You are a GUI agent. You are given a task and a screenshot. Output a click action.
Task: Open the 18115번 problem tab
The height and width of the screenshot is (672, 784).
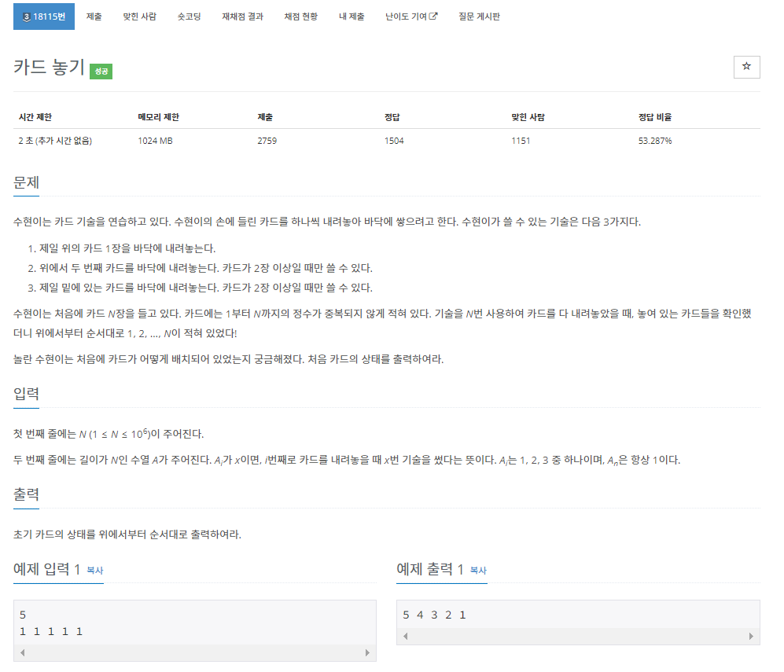(44, 17)
